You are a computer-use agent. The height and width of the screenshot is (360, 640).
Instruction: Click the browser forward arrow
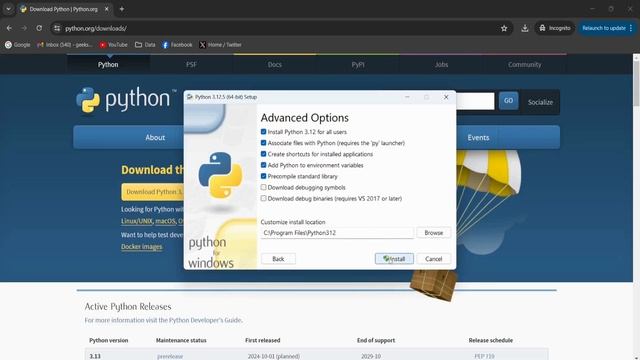click(24, 28)
